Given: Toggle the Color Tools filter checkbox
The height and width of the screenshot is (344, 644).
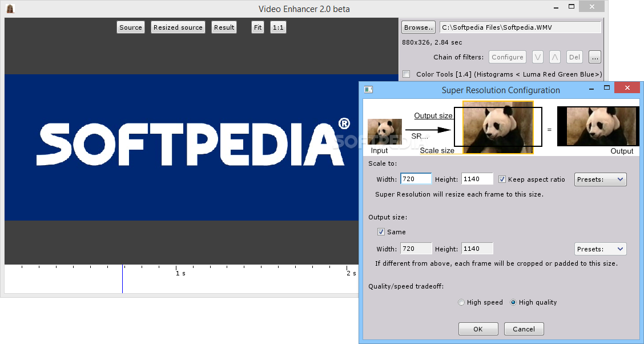Looking at the screenshot, I should point(406,74).
